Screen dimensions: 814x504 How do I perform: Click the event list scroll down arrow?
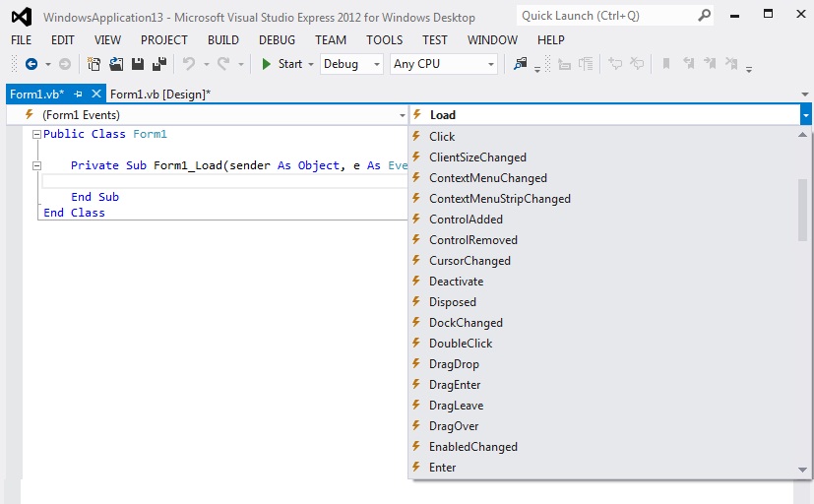(802, 470)
